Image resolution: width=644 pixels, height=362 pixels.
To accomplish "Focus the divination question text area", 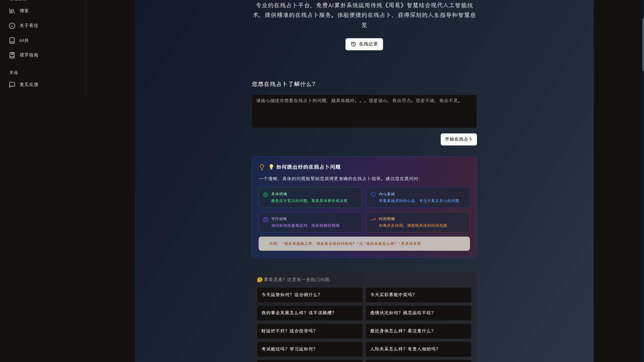I will point(364,111).
